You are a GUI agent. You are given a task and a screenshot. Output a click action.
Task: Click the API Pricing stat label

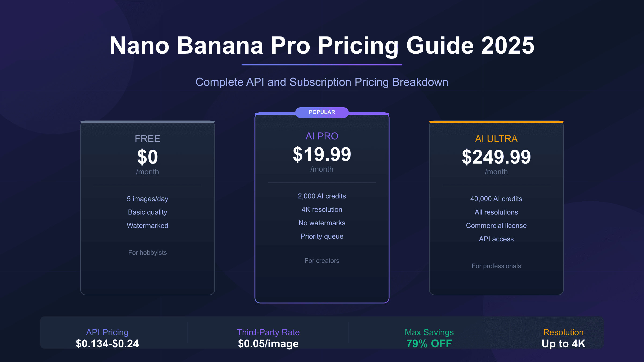pyautogui.click(x=107, y=332)
